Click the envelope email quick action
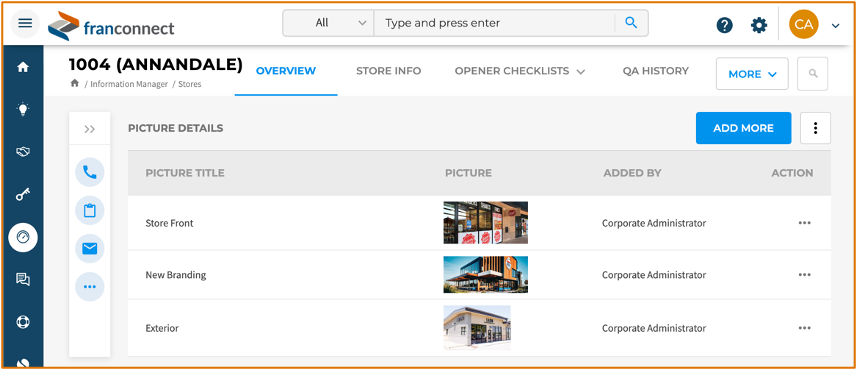Image resolution: width=856 pixels, height=370 pixels. point(90,249)
